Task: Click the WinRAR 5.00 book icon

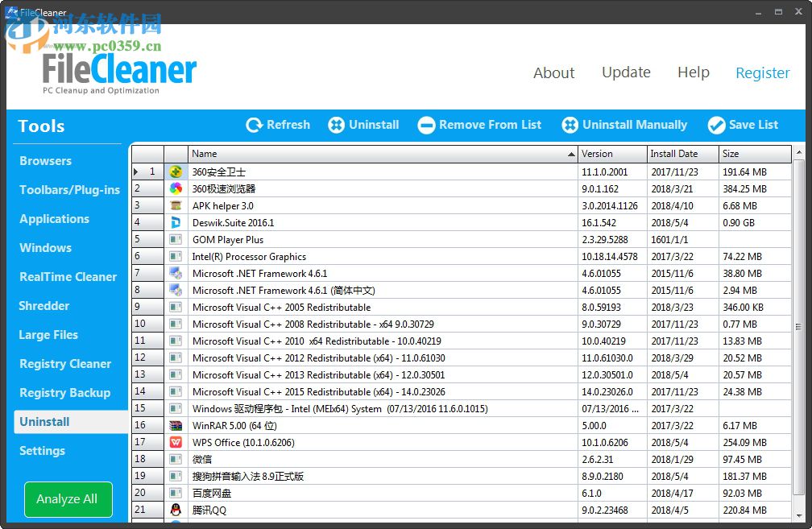Action: pyautogui.click(x=177, y=425)
